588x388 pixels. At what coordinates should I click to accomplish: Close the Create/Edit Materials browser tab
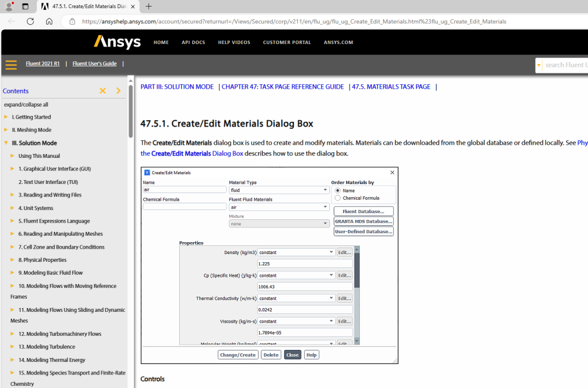coord(133,7)
